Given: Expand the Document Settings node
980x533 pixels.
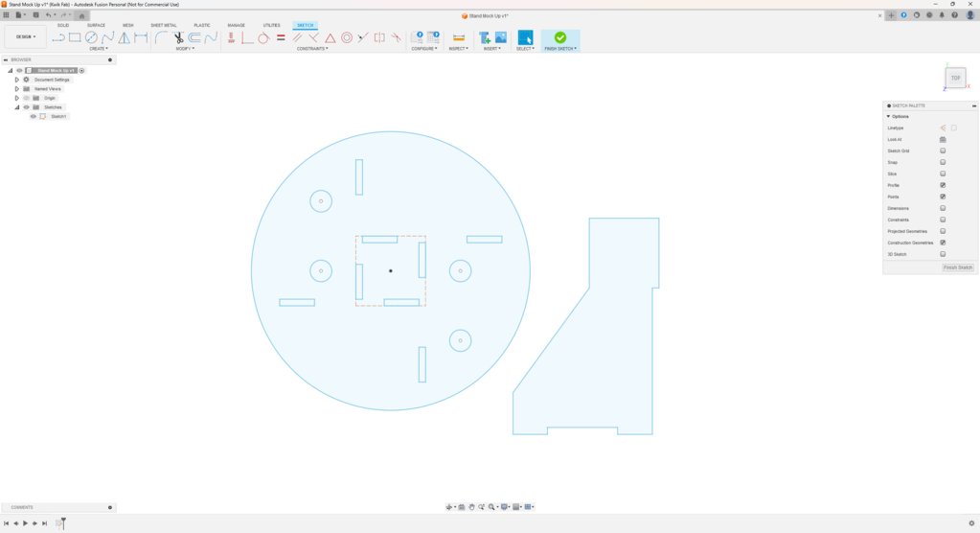Looking at the screenshot, I should [17, 80].
